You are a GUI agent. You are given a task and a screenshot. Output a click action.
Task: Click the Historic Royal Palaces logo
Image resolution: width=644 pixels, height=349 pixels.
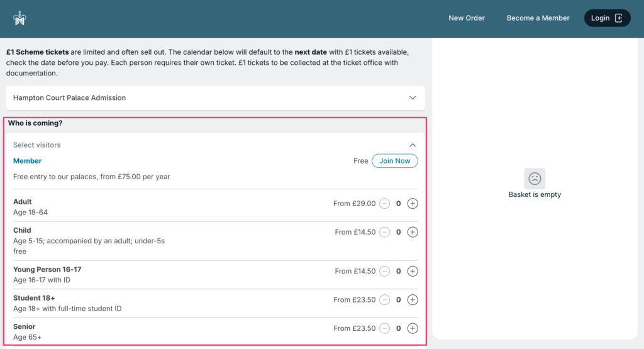point(19,18)
